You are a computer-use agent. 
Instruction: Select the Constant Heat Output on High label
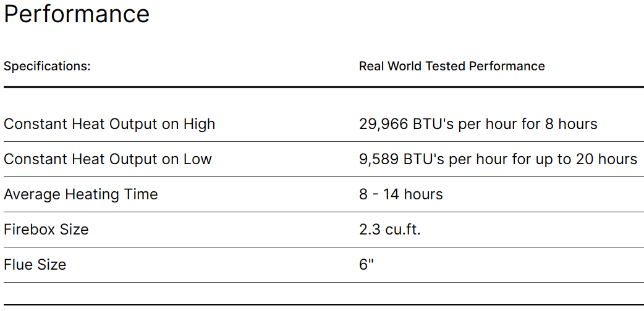(109, 124)
